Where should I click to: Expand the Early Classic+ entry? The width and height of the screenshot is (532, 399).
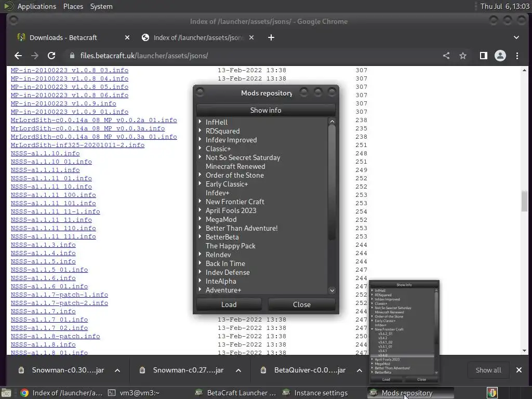[200, 183]
